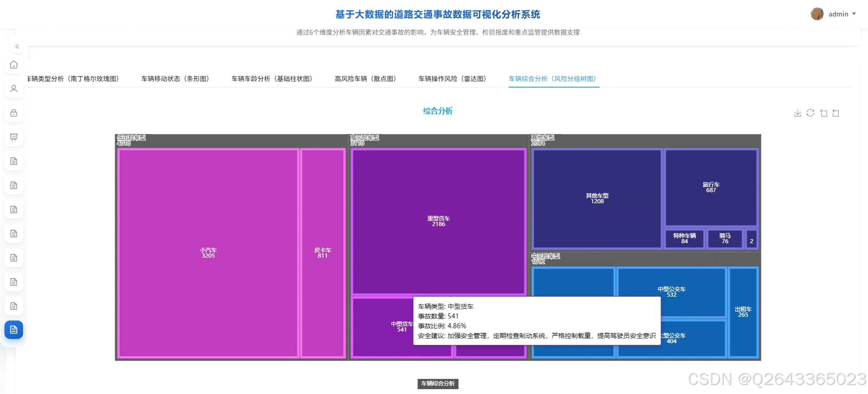Collapse the left sidebar with double-arrow icon
This screenshot has height=394, width=868.
[17, 47]
